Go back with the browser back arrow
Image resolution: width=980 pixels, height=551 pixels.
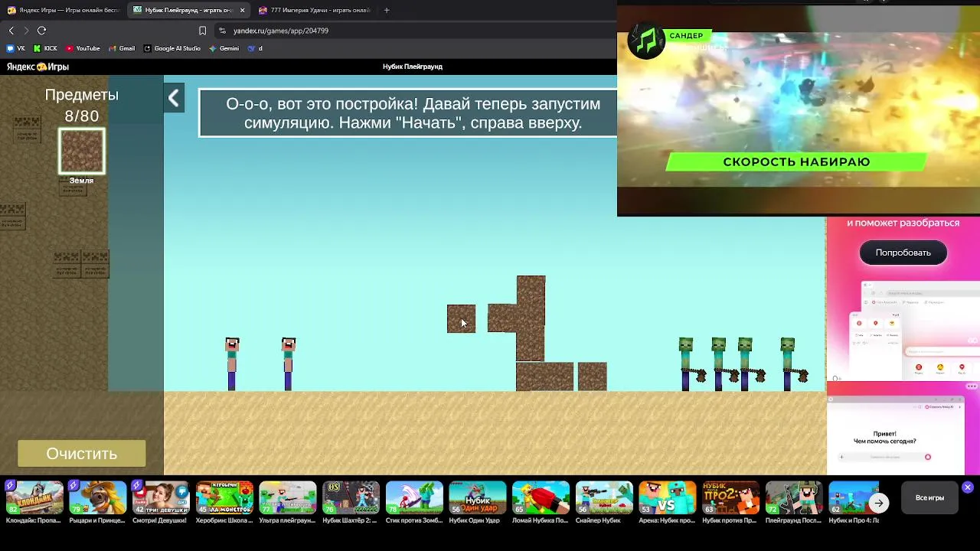(11, 31)
